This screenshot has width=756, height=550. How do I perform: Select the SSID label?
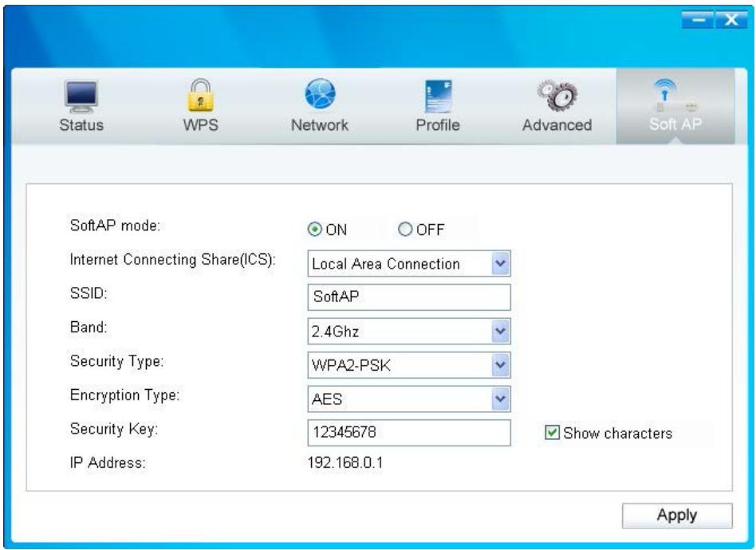click(x=89, y=293)
